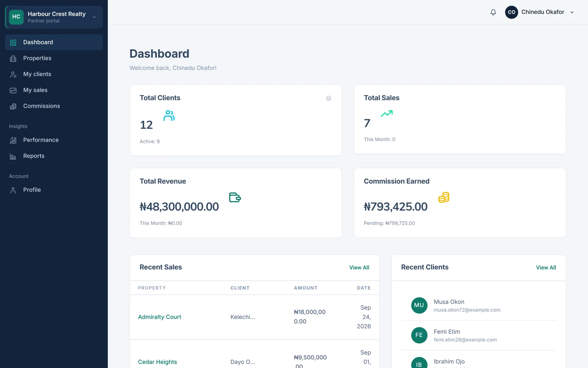Click the trending arrow icon in Total Sales
Screen dimensions: 588x368
(x=387, y=114)
